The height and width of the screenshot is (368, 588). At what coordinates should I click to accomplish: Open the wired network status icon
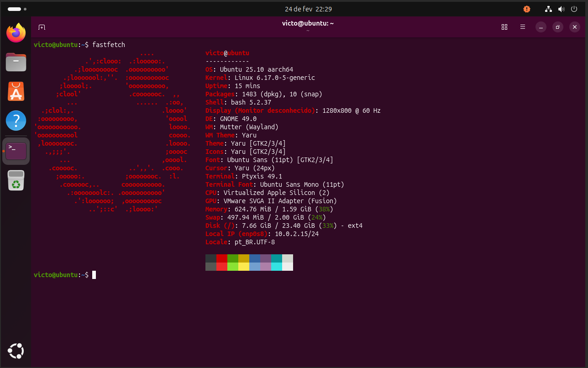click(x=549, y=9)
